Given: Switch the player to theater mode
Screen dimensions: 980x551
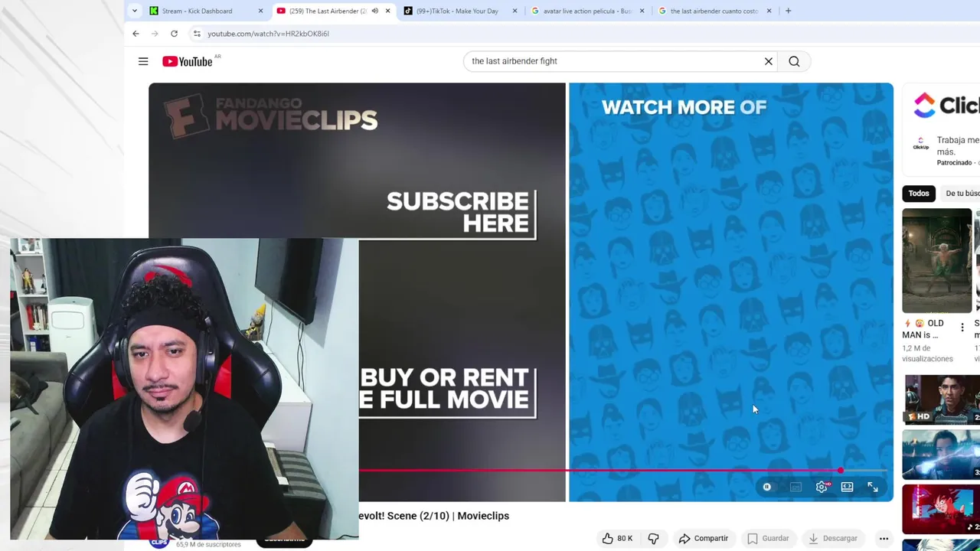Looking at the screenshot, I should [847, 487].
